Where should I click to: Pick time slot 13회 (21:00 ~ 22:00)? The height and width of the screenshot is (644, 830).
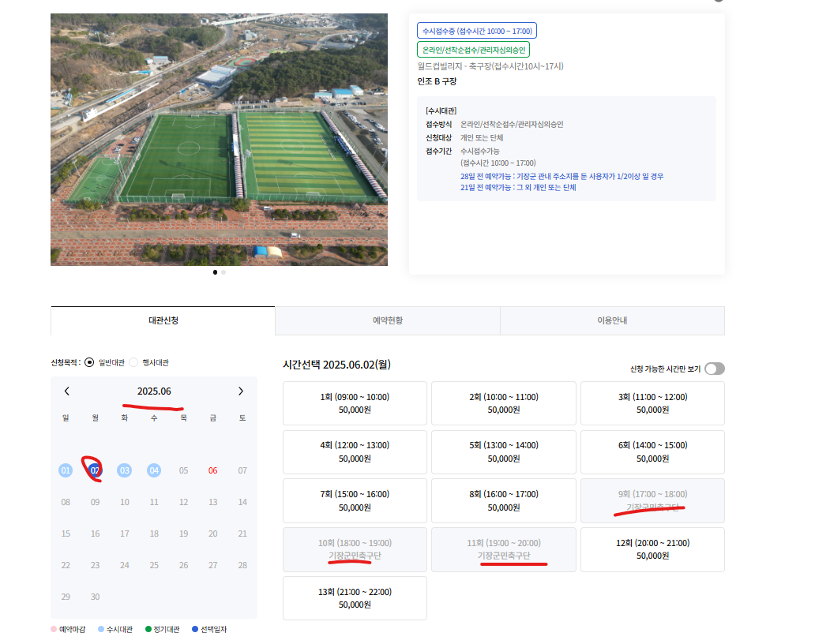tap(355, 598)
